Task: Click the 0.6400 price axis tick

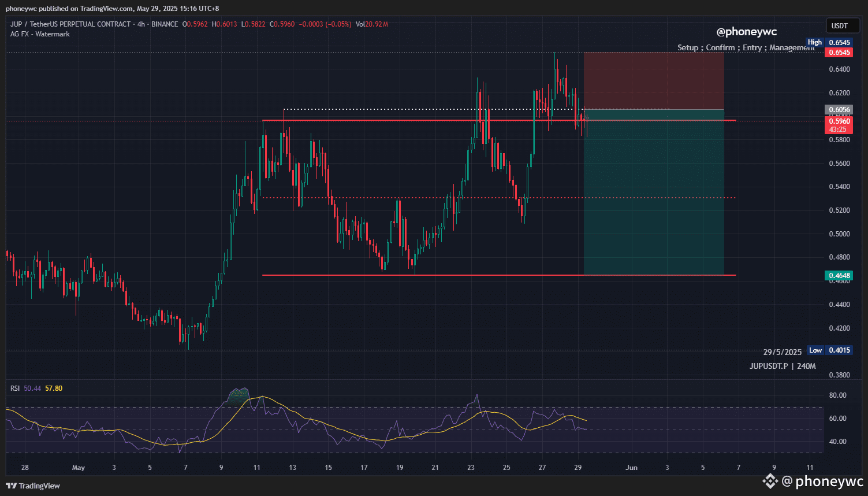Action: click(839, 69)
